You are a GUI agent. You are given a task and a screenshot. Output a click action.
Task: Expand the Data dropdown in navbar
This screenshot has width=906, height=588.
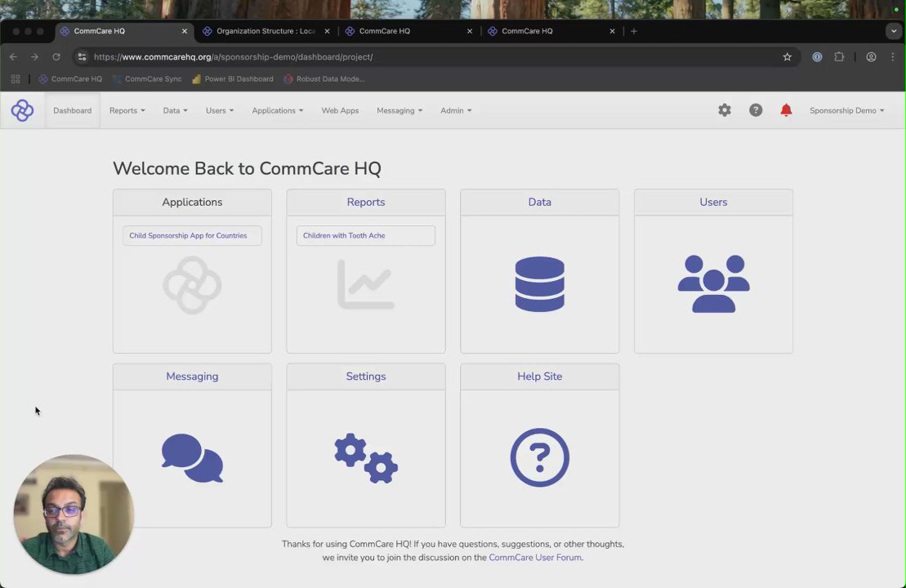(175, 110)
